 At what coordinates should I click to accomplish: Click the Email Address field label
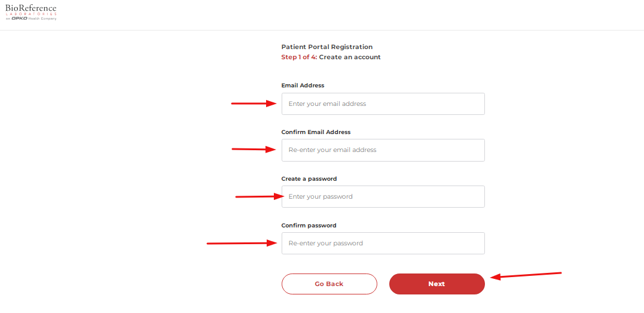click(303, 86)
